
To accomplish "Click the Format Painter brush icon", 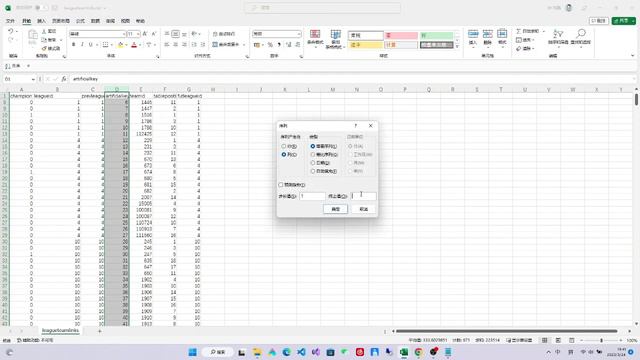I will [44, 49].
